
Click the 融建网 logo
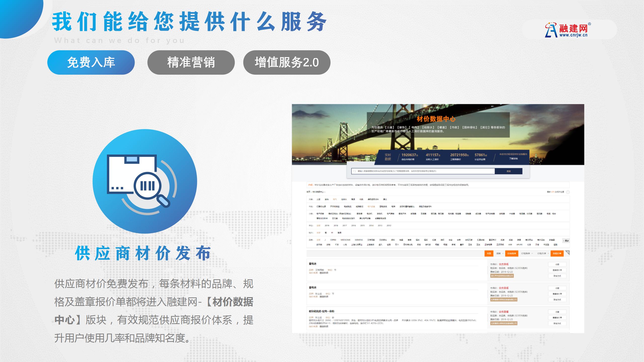coord(568,30)
